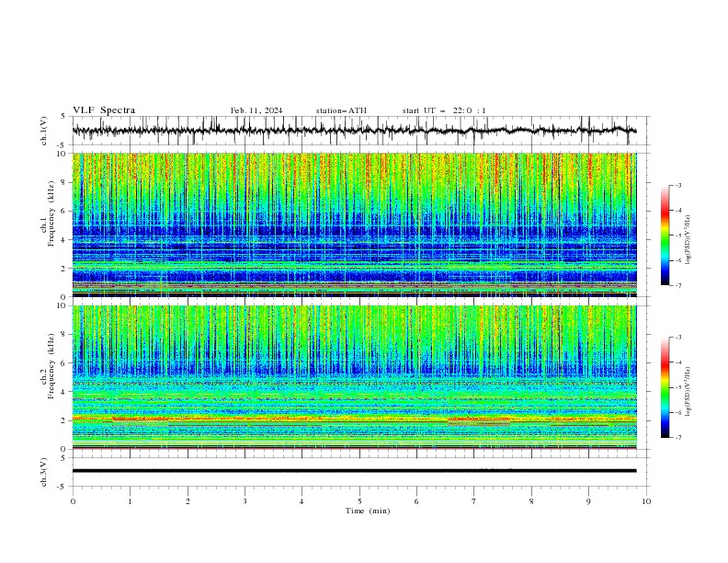Click time axis tick label "7"

(474, 501)
